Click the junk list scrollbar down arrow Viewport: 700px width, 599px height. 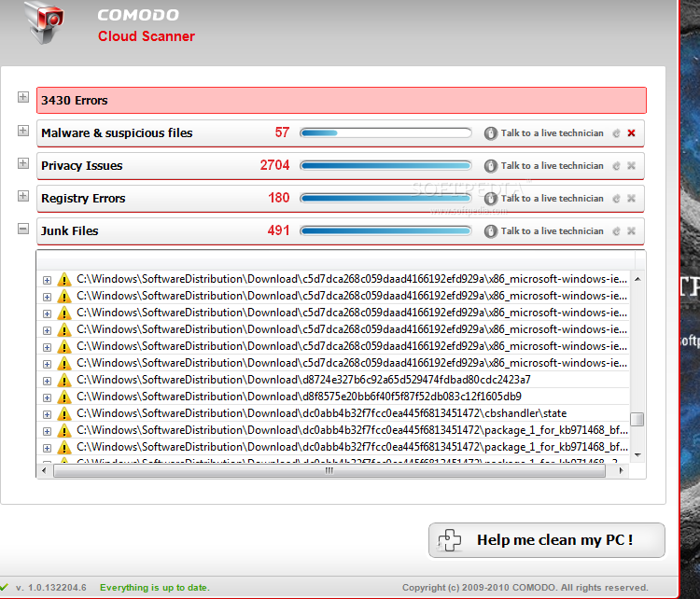637,454
